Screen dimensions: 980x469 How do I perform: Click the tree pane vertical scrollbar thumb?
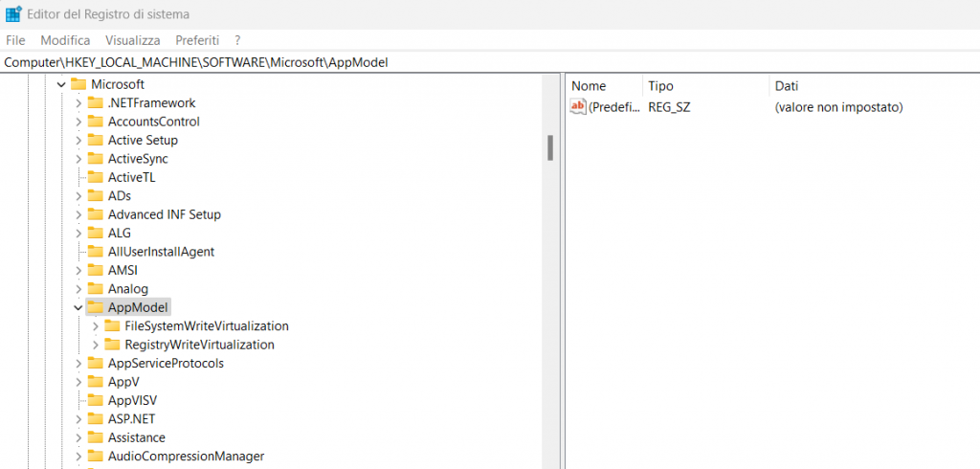(x=550, y=147)
